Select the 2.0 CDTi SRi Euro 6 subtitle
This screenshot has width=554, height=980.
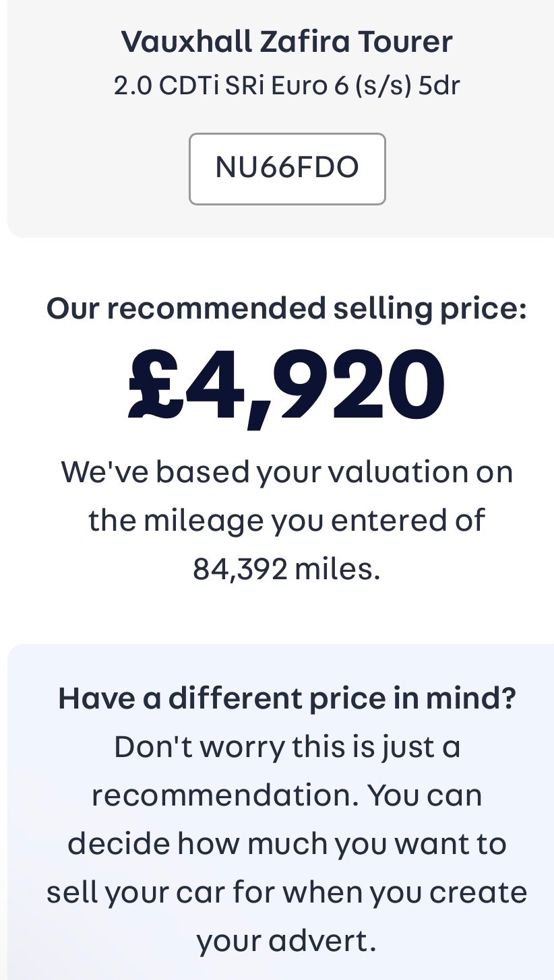[287, 86]
